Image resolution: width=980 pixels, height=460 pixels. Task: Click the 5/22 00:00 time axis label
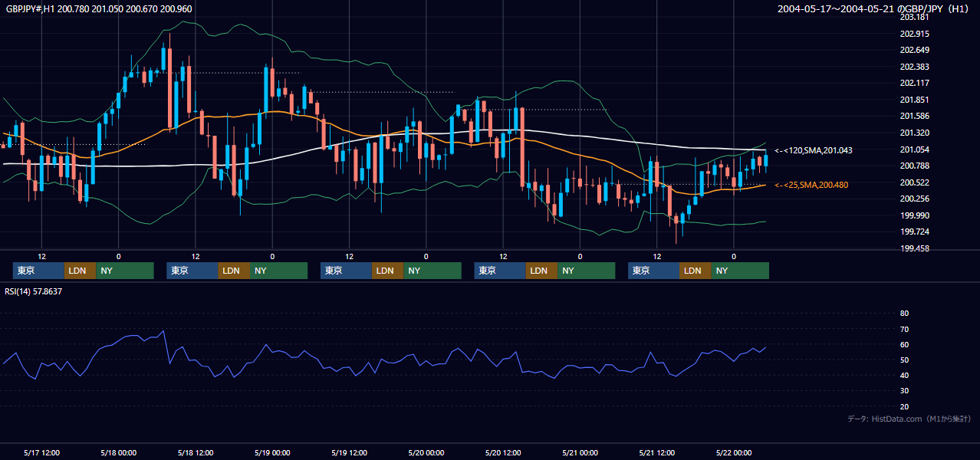(734, 453)
